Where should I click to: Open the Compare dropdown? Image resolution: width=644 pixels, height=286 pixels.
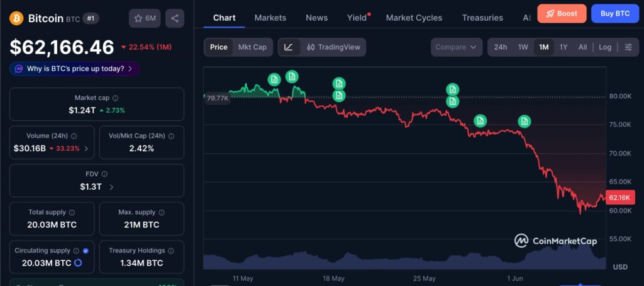coord(457,47)
